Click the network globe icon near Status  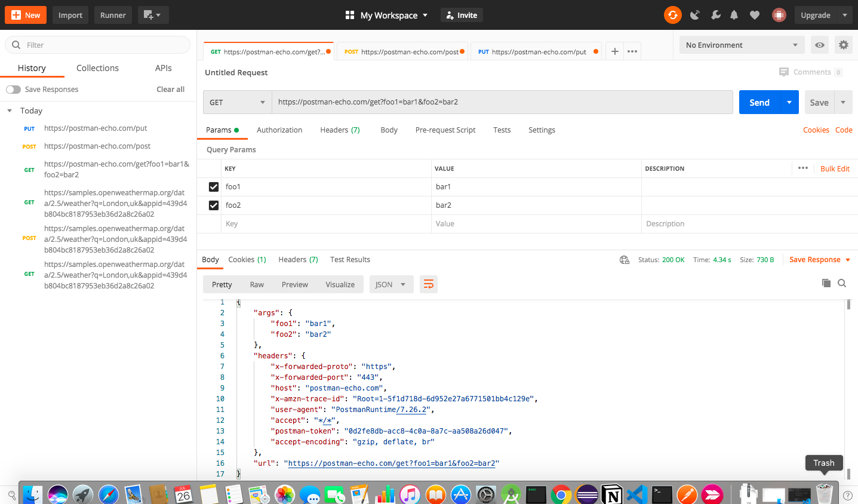[625, 260]
